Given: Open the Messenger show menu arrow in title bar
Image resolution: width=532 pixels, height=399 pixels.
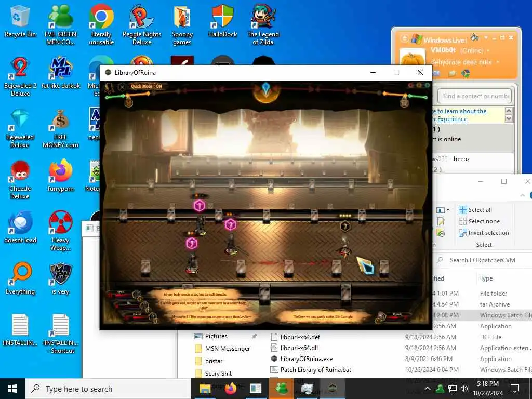Looking at the screenshot, I should click(486, 37).
